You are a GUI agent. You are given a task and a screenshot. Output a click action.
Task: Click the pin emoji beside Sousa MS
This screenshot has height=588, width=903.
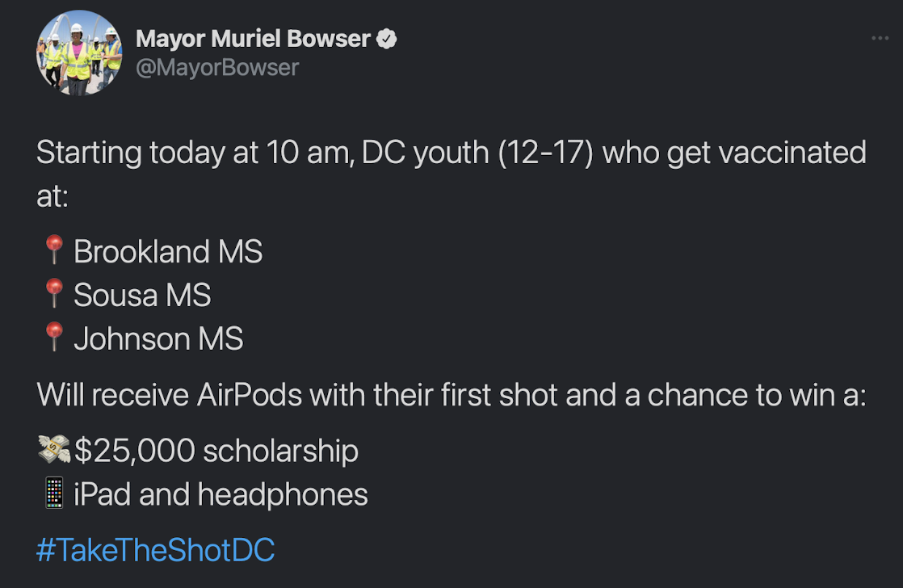[54, 295]
